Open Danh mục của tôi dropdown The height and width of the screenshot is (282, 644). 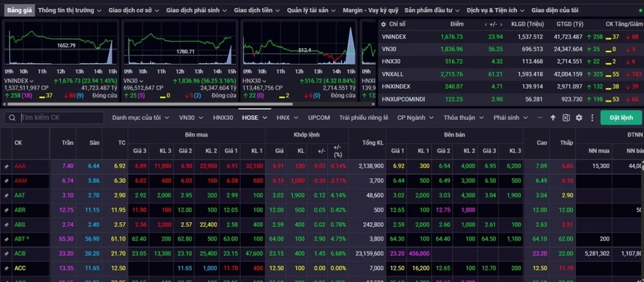pyautogui.click(x=141, y=117)
